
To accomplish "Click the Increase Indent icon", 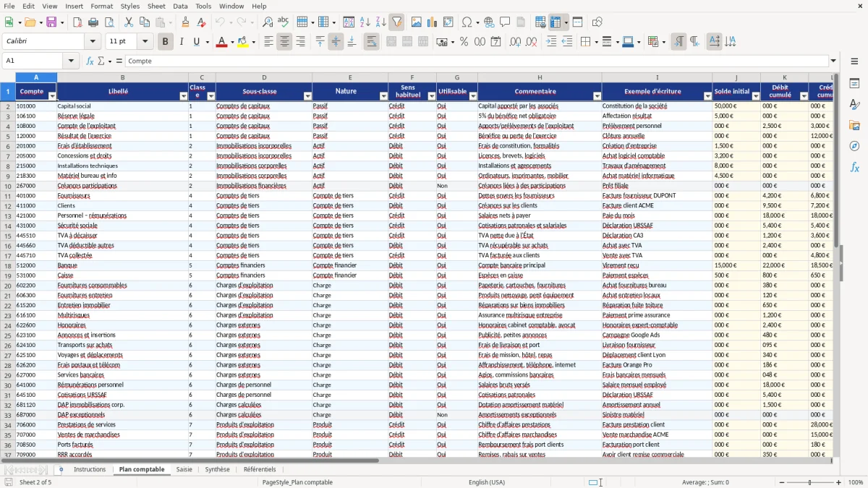I will 551,42.
